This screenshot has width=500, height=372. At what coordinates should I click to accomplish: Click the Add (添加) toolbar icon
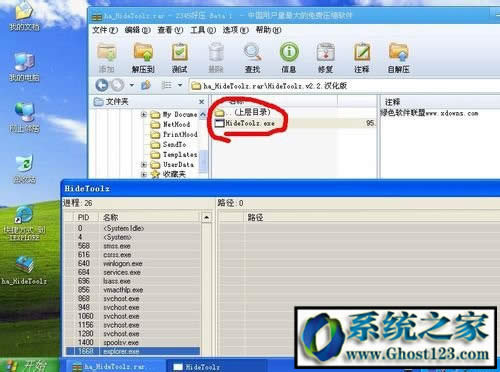pyautogui.click(x=107, y=53)
